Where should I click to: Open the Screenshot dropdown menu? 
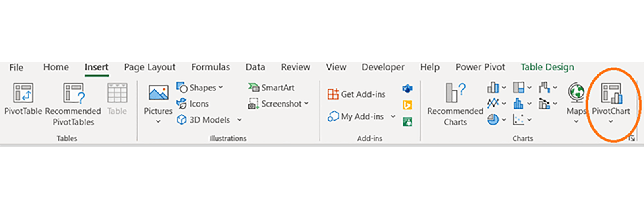(x=306, y=104)
